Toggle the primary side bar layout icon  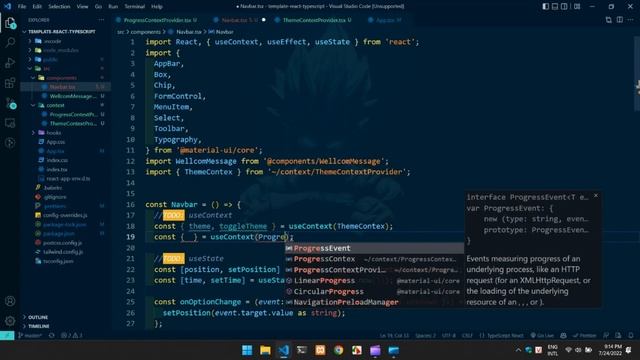(546, 7)
